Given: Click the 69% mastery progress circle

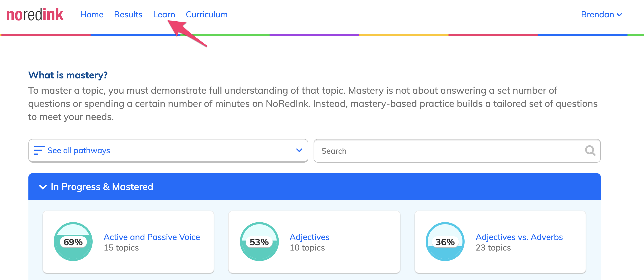Looking at the screenshot, I should pyautogui.click(x=73, y=242).
